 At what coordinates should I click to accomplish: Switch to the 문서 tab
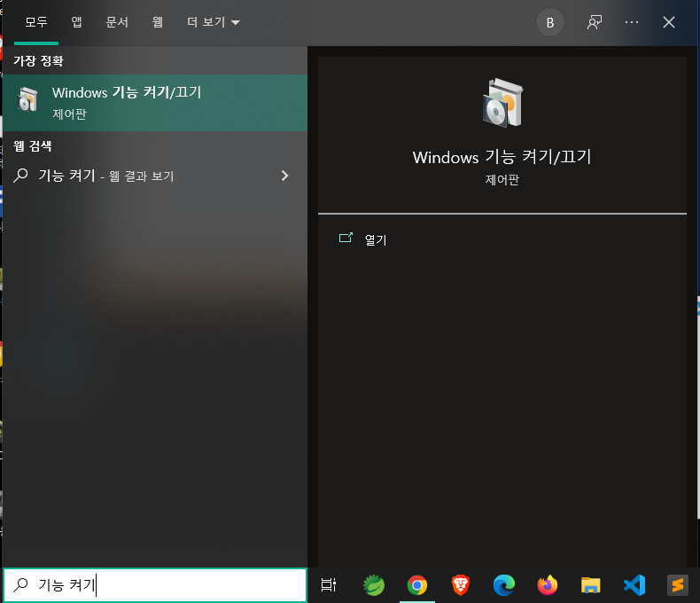coord(117,22)
